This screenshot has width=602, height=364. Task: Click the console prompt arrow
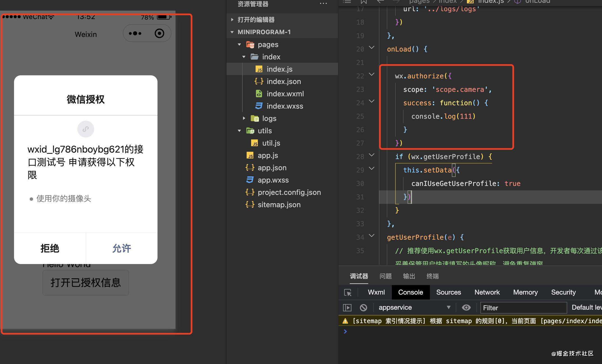345,332
